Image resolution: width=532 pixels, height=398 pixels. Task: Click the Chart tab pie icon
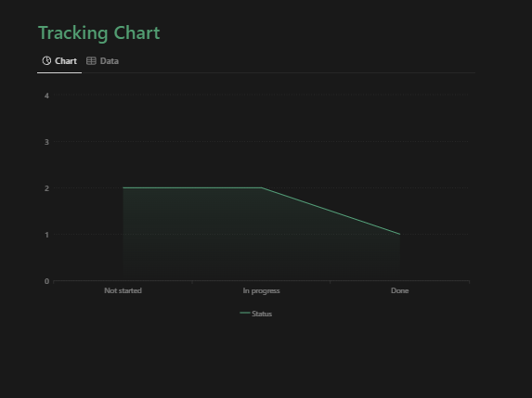(x=46, y=60)
